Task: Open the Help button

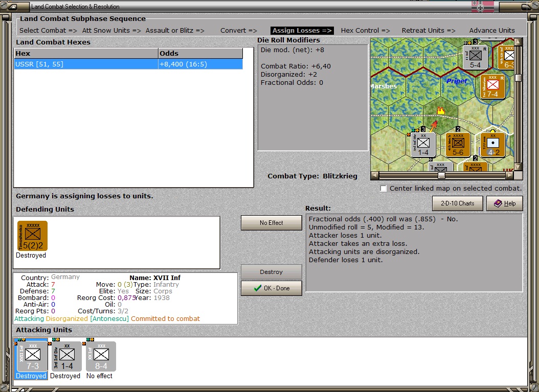Action: [x=505, y=203]
